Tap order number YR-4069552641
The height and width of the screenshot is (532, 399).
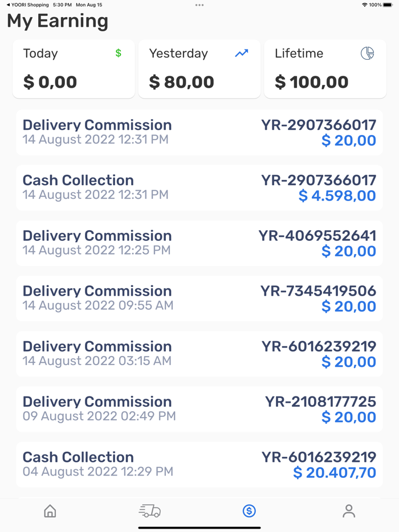pyautogui.click(x=317, y=236)
